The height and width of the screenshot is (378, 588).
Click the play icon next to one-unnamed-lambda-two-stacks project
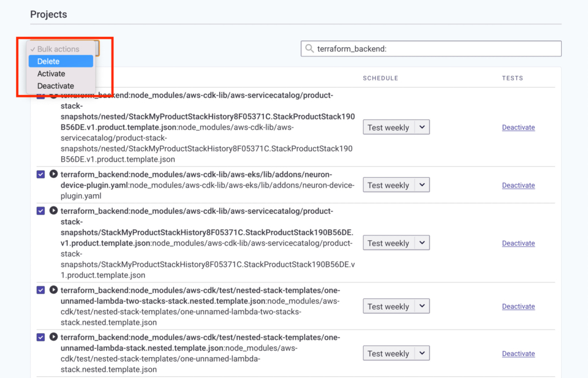tap(53, 290)
